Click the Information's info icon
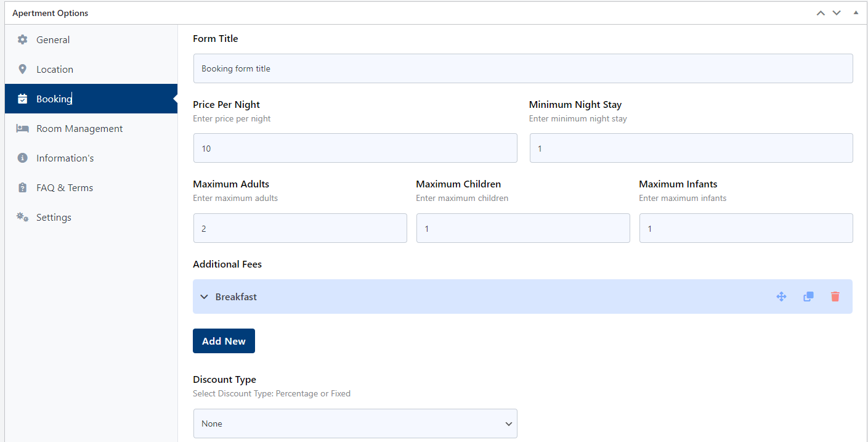The width and height of the screenshot is (868, 442). [22, 158]
